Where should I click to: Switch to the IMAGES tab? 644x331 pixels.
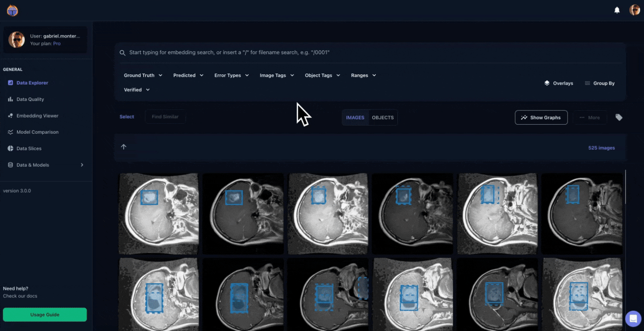coord(355,118)
